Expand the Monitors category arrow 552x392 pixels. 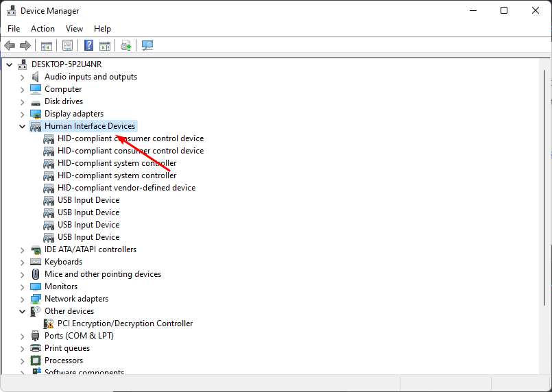click(x=22, y=286)
